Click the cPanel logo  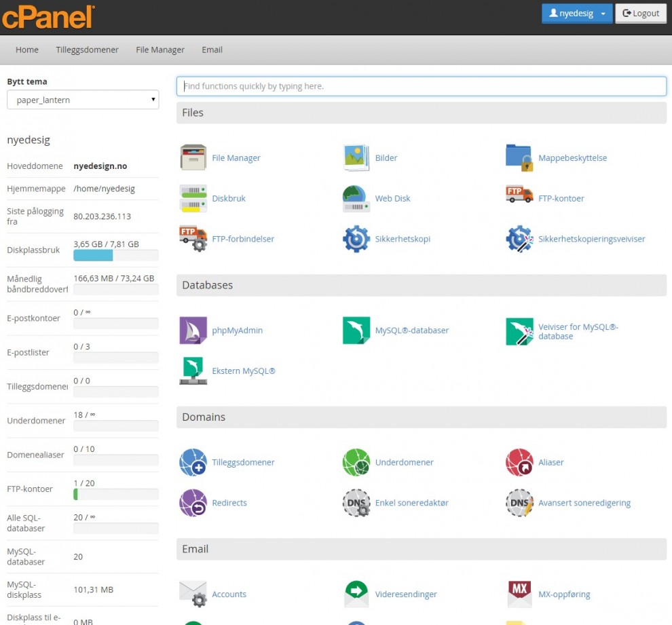click(x=48, y=17)
